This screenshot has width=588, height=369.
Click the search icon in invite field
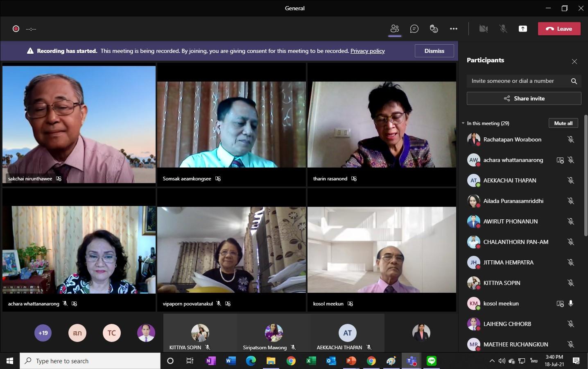[x=574, y=81]
